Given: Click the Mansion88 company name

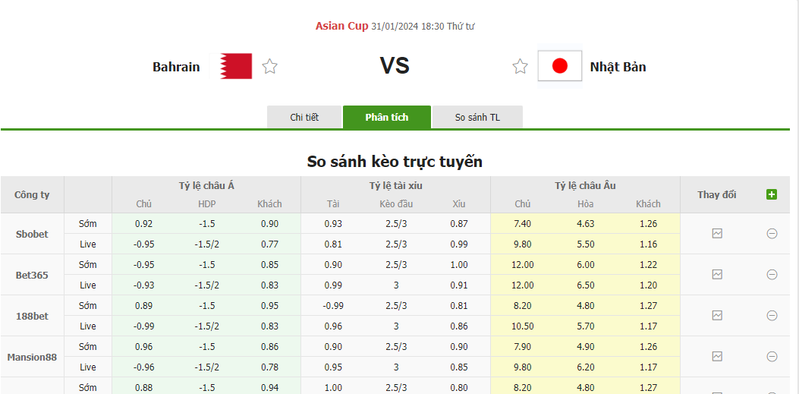Looking at the screenshot, I should coord(32,357).
